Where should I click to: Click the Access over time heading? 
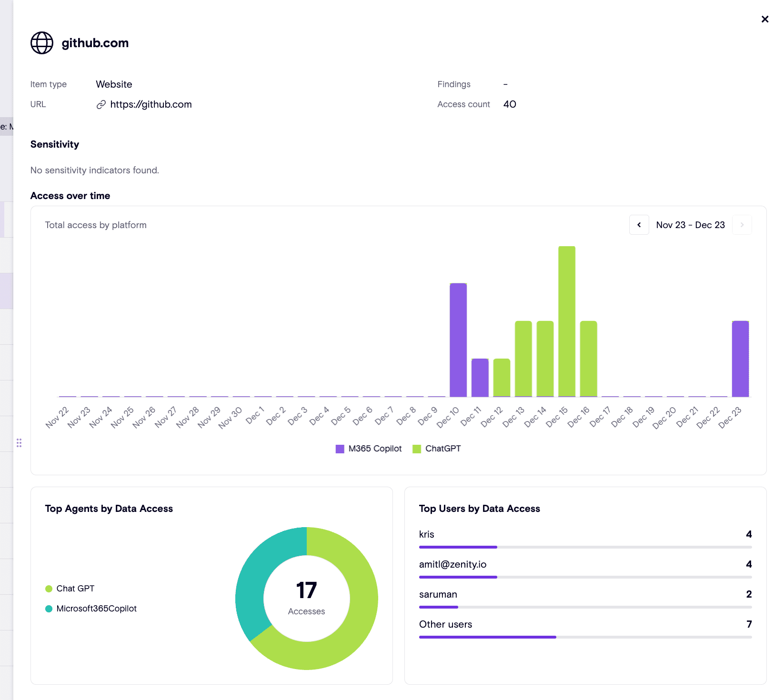[x=70, y=196]
